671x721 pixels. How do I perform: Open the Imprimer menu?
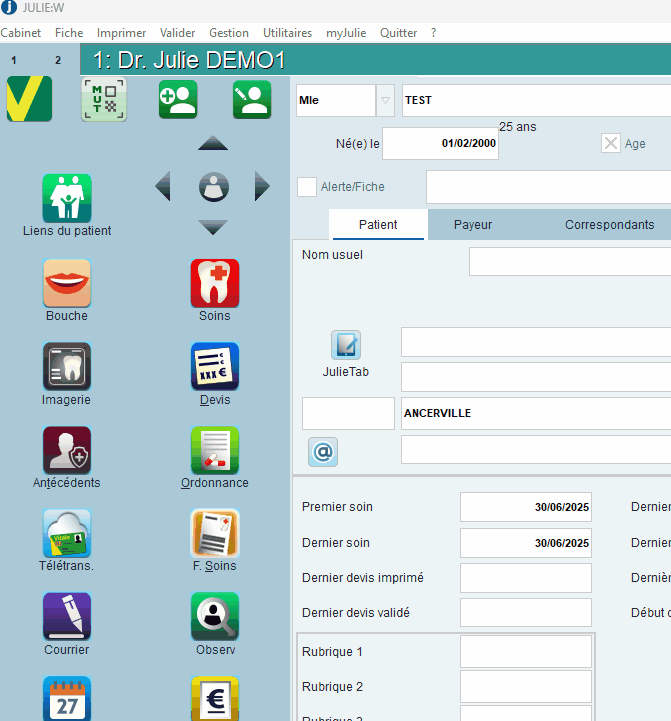point(121,33)
